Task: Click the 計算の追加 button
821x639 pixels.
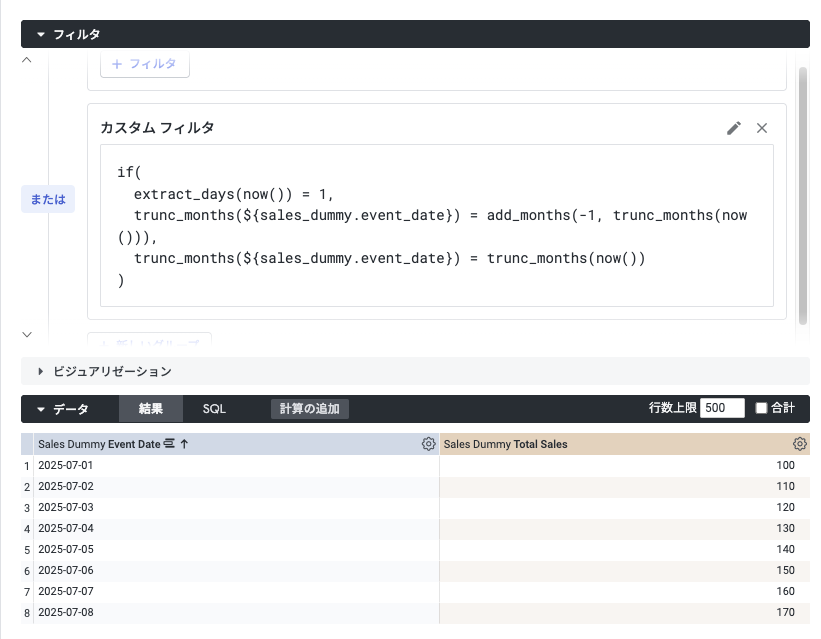Action: (x=309, y=409)
